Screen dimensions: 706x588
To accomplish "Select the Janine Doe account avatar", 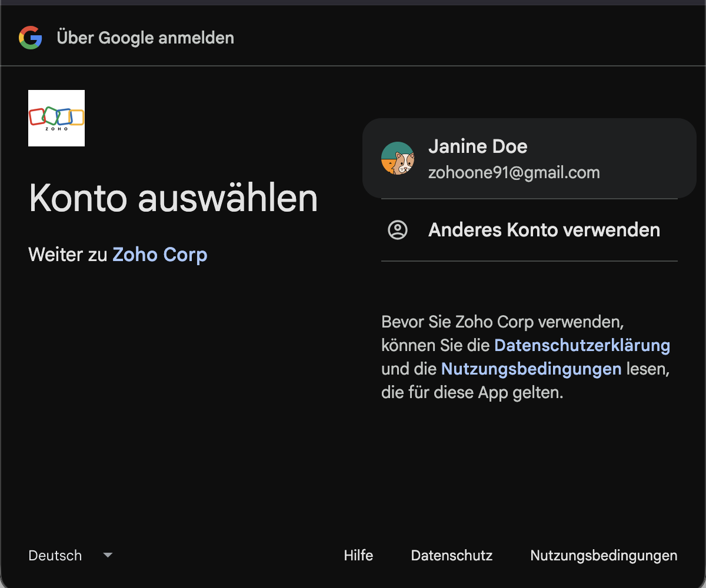I will [x=398, y=158].
